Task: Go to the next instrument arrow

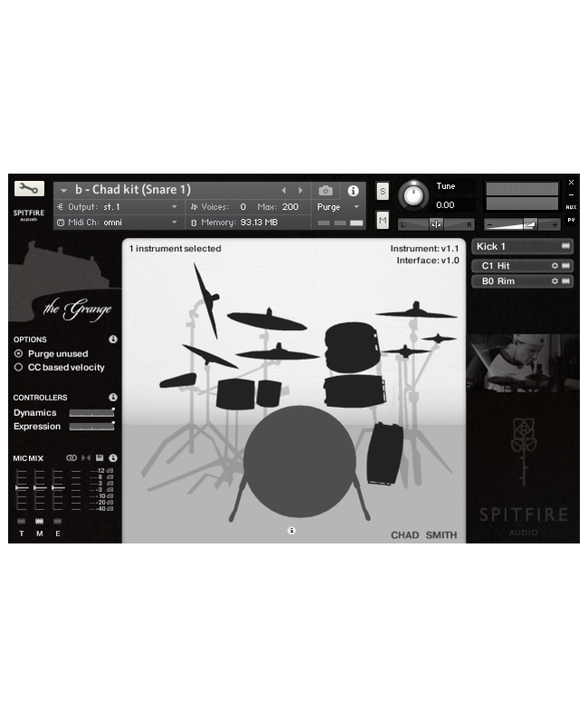Action: [x=300, y=191]
